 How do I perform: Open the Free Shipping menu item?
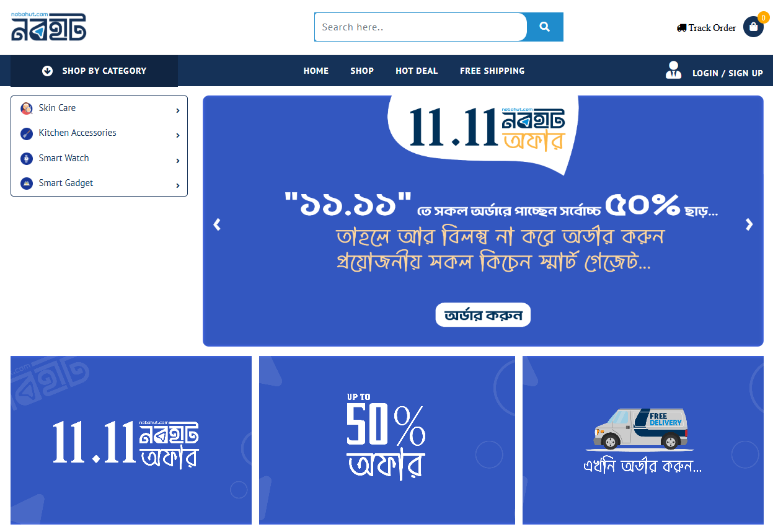pyautogui.click(x=492, y=71)
